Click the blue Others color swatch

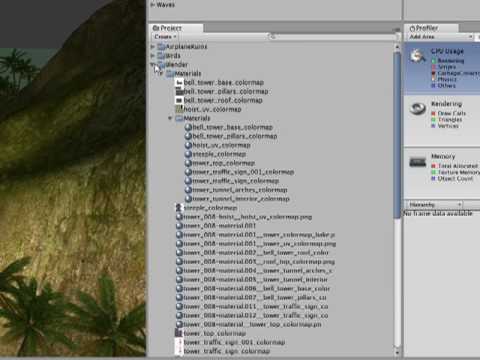click(x=434, y=86)
